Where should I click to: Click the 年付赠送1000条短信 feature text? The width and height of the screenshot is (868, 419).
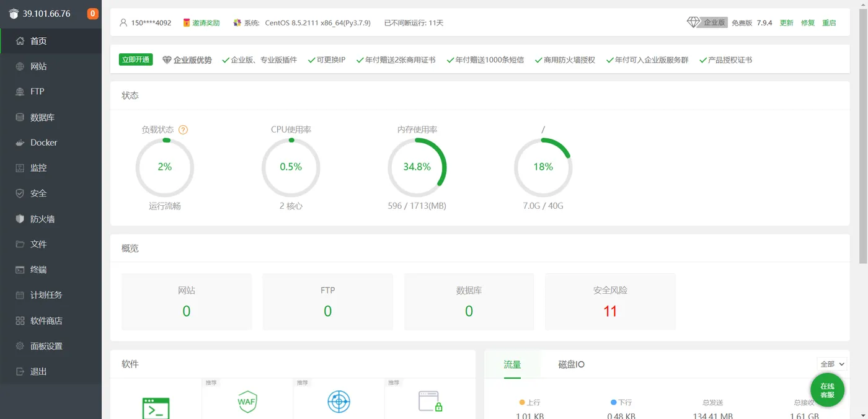pos(489,60)
